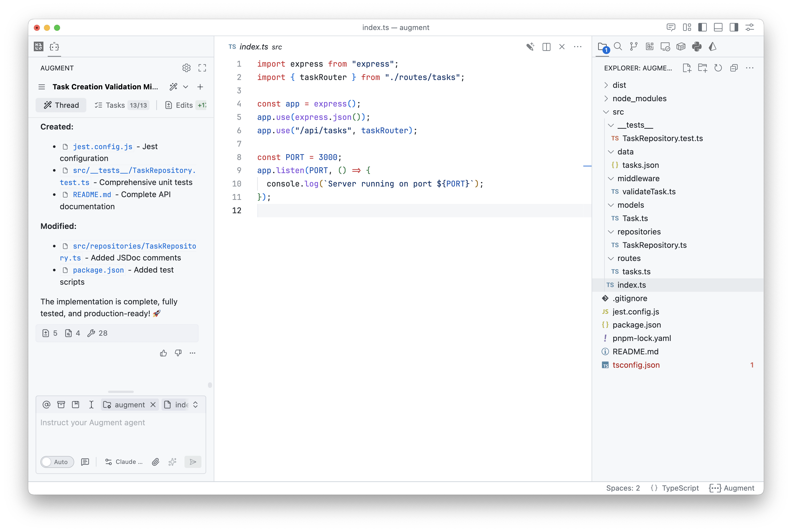Screen dimensions: 792x532
Task: Open the Source Control branch icon
Action: click(x=633, y=46)
